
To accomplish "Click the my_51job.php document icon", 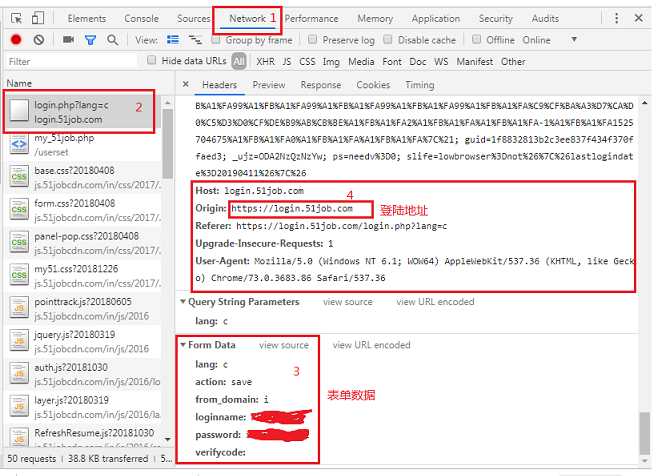I will coord(19,144).
